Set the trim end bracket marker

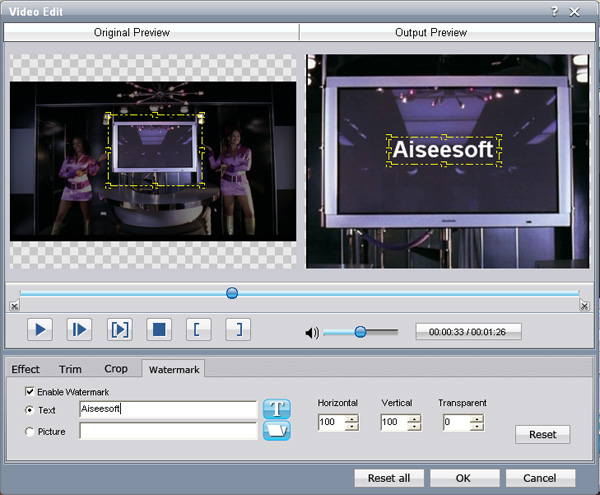pos(237,329)
